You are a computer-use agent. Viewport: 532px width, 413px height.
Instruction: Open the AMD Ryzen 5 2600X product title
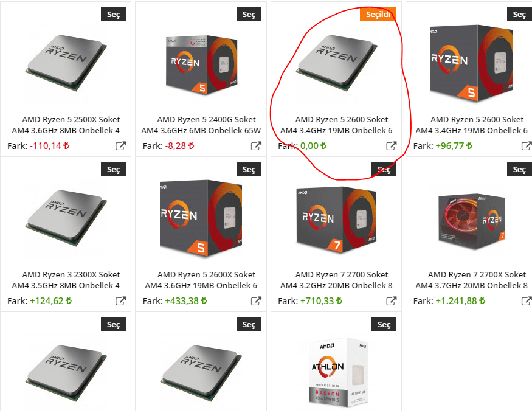point(201,280)
